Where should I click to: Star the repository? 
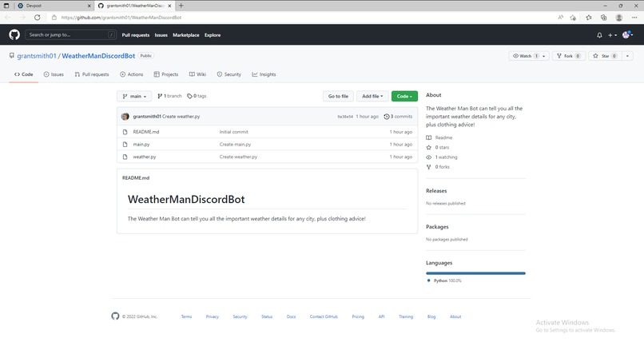pos(605,56)
